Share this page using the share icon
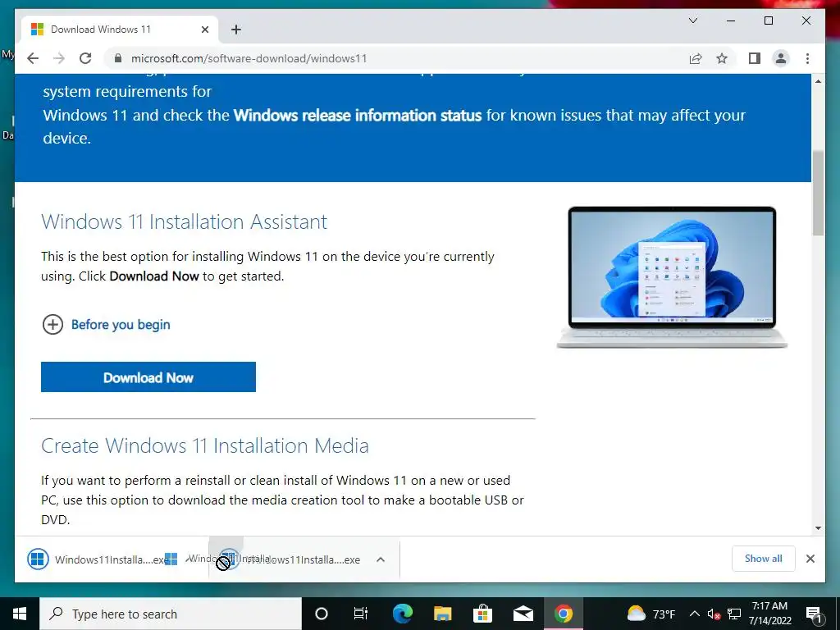Viewport: 840px width, 630px height. (x=696, y=58)
